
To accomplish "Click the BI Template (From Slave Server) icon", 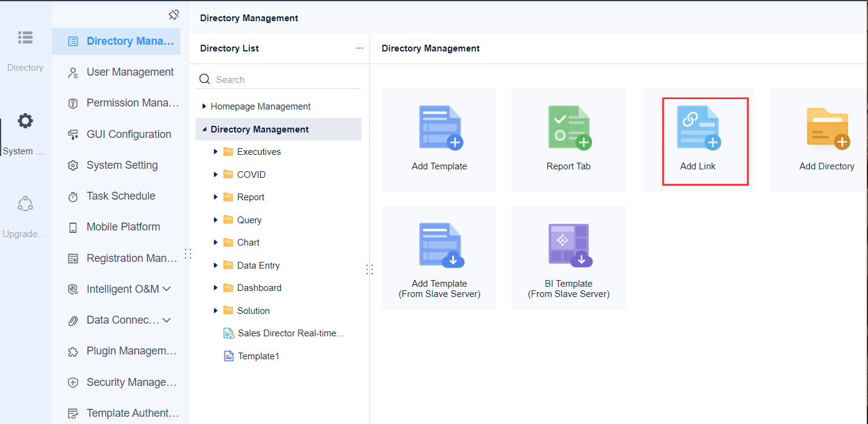I will [x=568, y=244].
